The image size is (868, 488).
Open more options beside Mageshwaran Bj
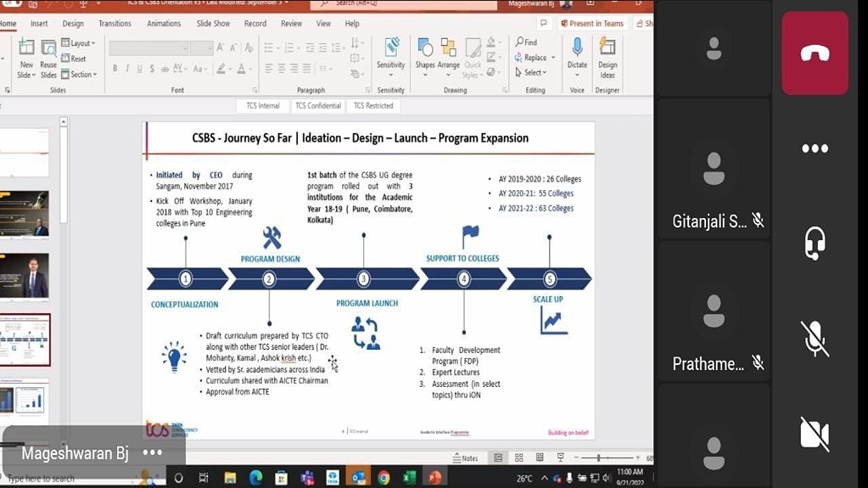(152, 452)
